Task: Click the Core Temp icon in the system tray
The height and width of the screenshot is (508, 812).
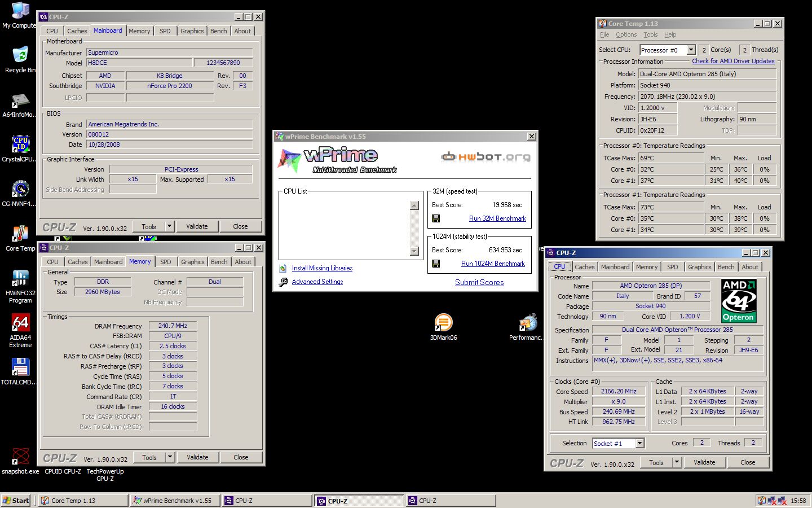Action: tap(762, 501)
